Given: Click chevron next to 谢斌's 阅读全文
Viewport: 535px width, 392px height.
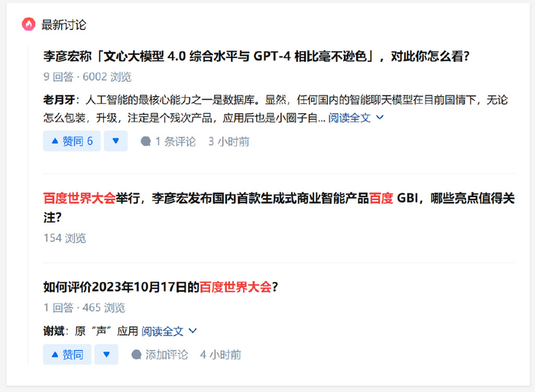Looking at the screenshot, I should [x=193, y=331].
